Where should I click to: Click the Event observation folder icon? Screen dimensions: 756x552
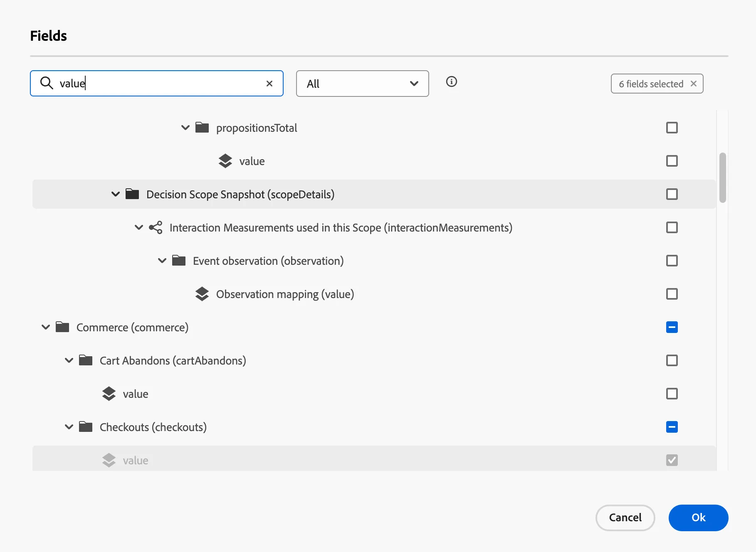[x=179, y=260]
